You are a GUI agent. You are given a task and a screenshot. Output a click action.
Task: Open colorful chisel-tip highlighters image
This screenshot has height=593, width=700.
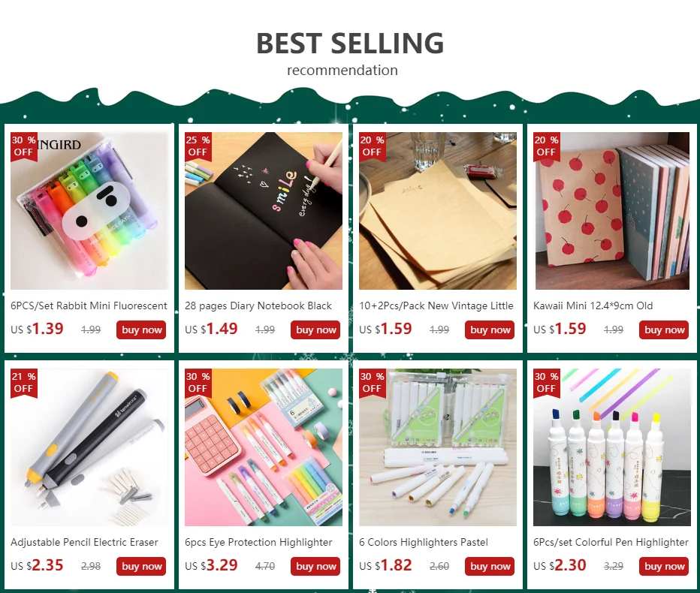(x=611, y=447)
